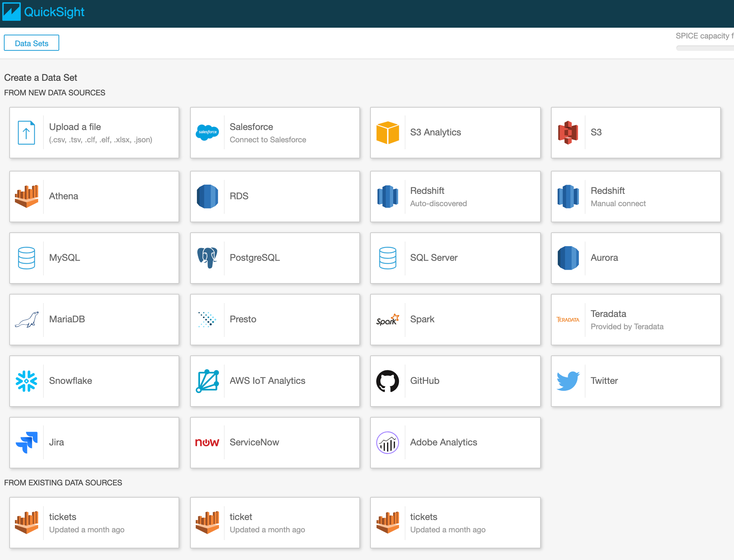Select the 'Jira' label
The image size is (734, 560).
coord(57,442)
